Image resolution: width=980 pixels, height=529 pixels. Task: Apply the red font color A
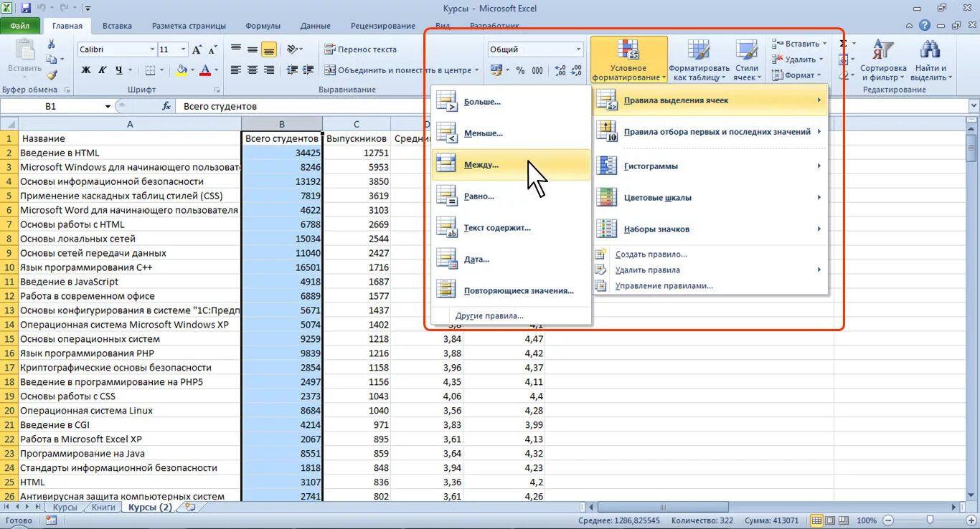click(205, 70)
